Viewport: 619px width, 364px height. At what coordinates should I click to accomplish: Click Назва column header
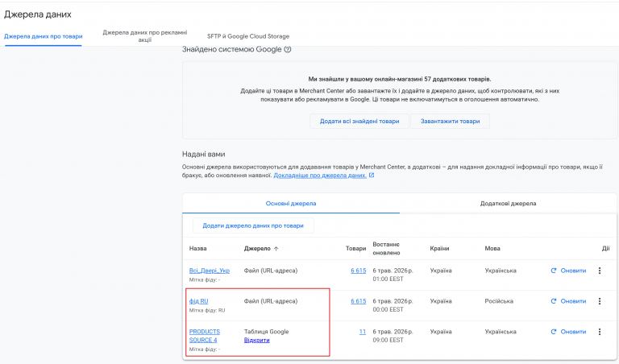coord(197,249)
